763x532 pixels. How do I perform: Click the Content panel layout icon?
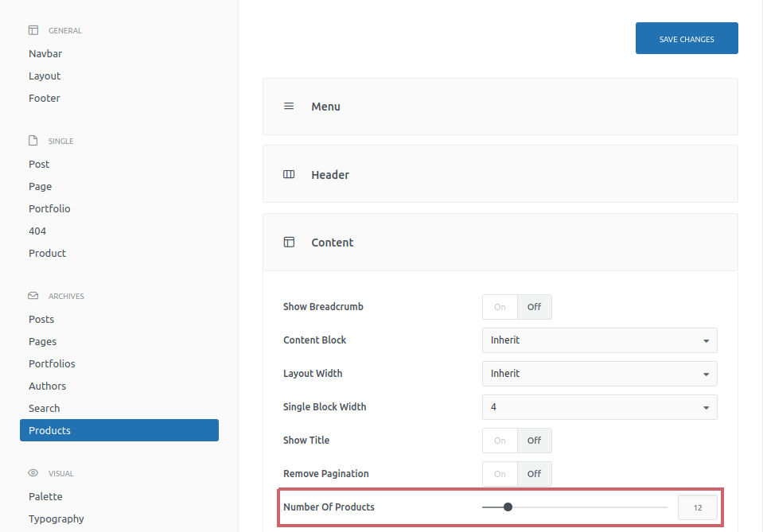point(289,243)
